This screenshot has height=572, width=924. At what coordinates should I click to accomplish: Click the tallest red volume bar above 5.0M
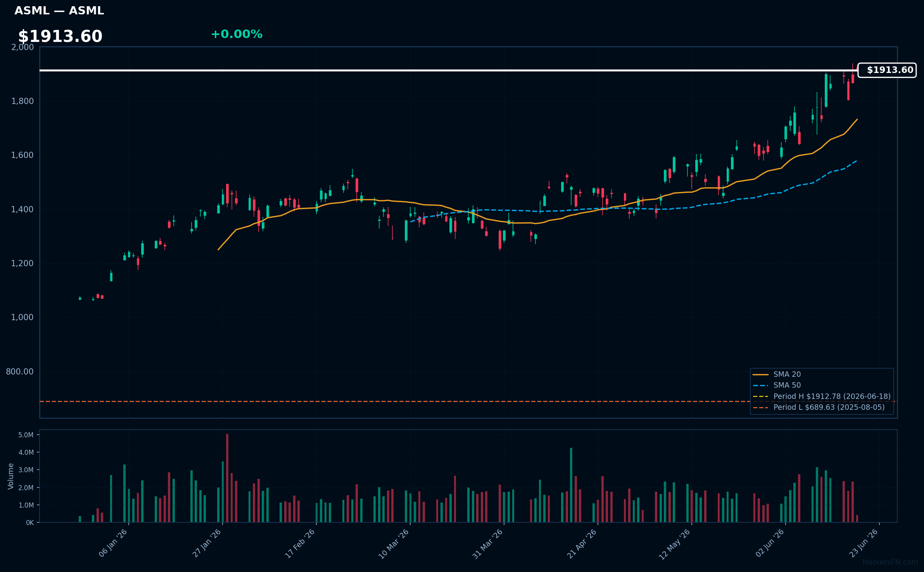[227, 478]
